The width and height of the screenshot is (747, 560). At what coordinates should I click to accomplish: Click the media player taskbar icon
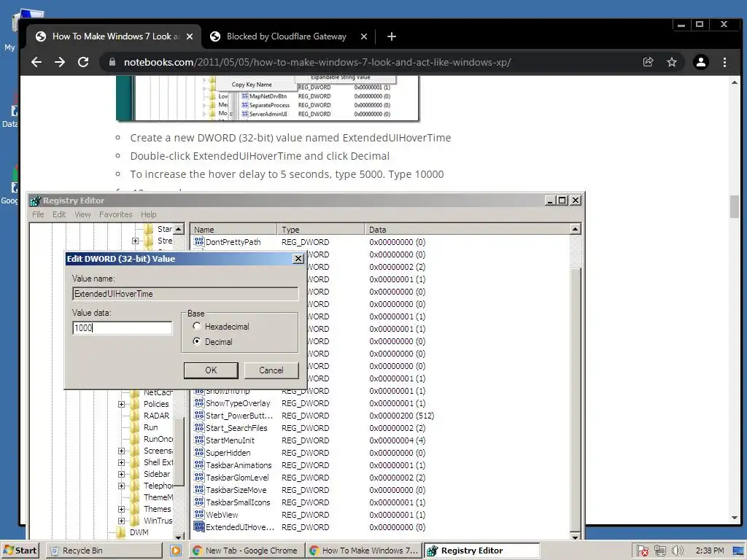176,551
